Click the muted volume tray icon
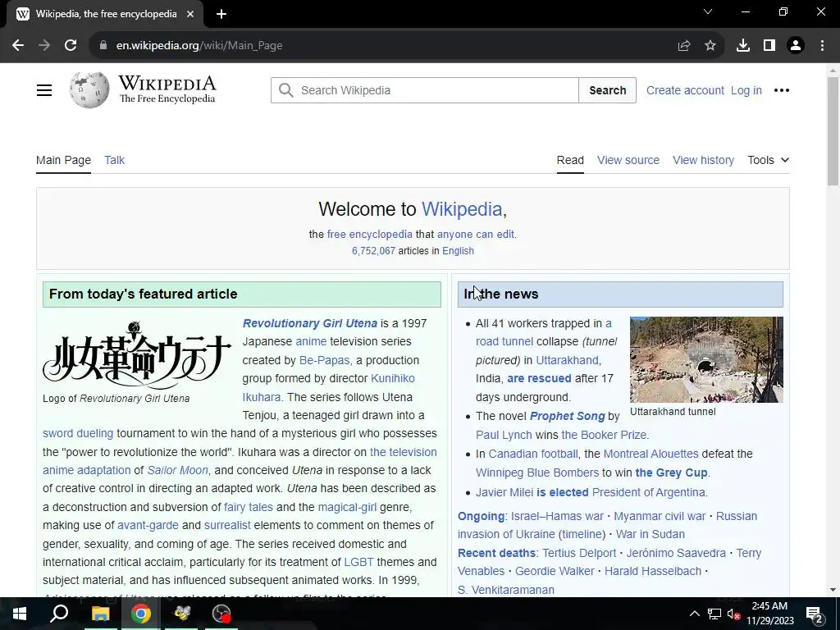 coord(734,614)
